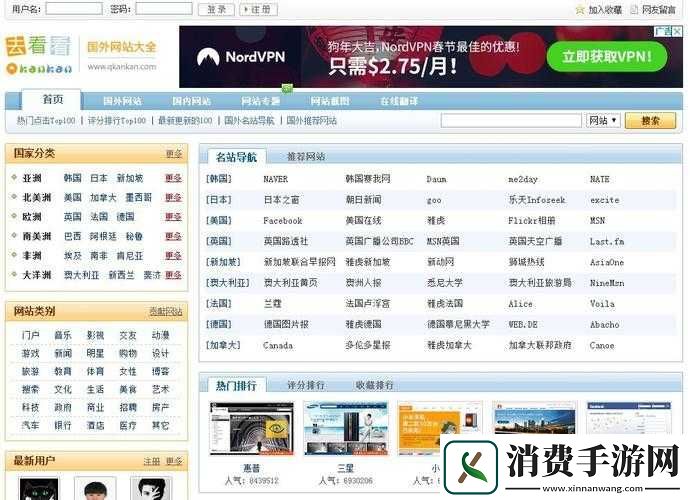Click 更多 link in 北美洲 row
This screenshot has height=500, width=690.
pos(173,197)
